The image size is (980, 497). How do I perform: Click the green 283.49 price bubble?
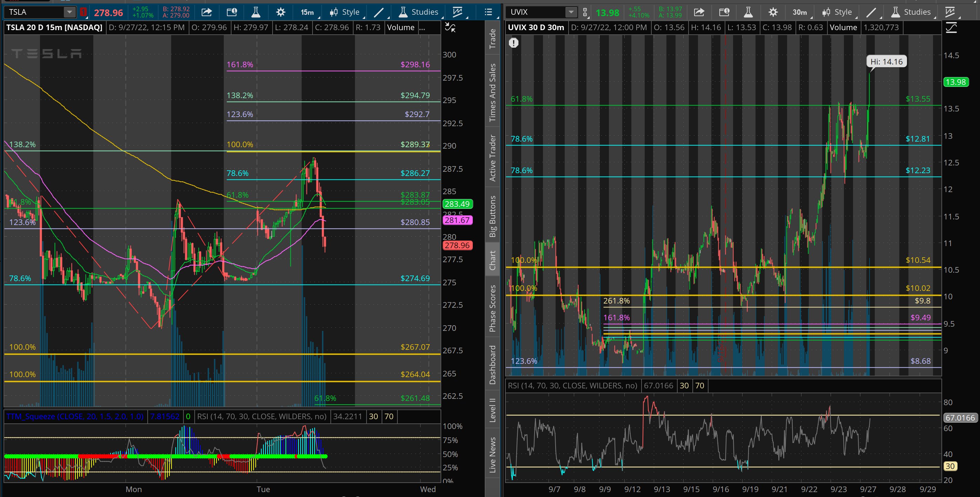click(x=458, y=204)
